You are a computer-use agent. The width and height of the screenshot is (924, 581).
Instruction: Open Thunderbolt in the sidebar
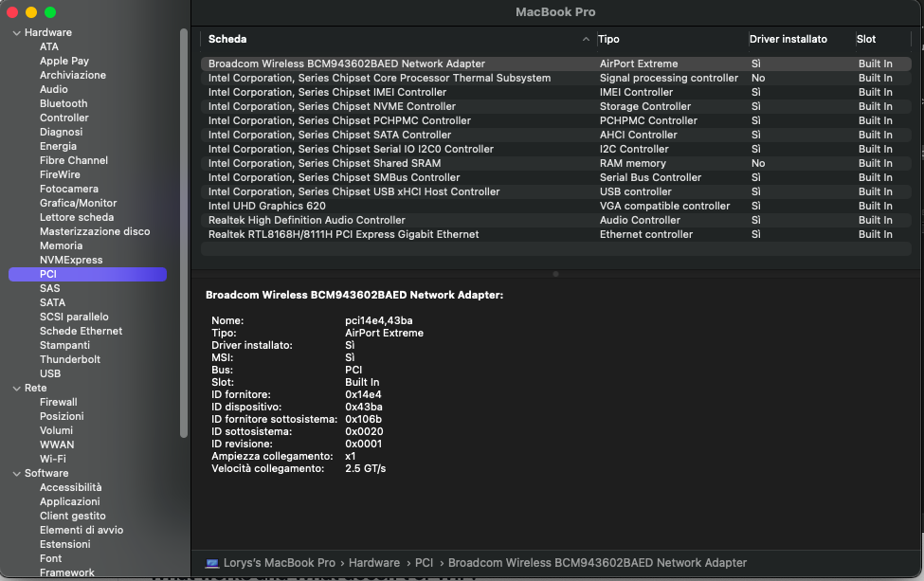click(x=69, y=359)
